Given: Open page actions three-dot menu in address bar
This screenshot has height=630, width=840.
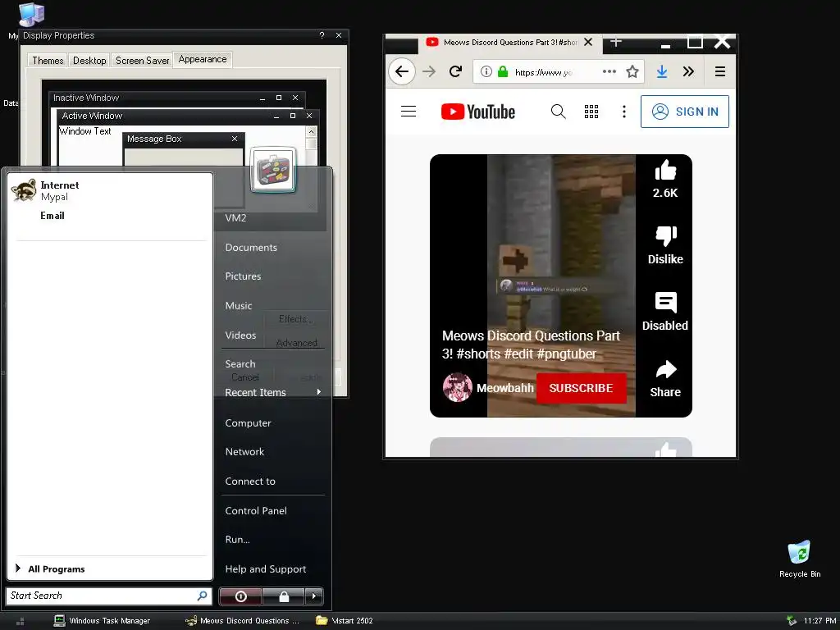Looking at the screenshot, I should pyautogui.click(x=609, y=72).
